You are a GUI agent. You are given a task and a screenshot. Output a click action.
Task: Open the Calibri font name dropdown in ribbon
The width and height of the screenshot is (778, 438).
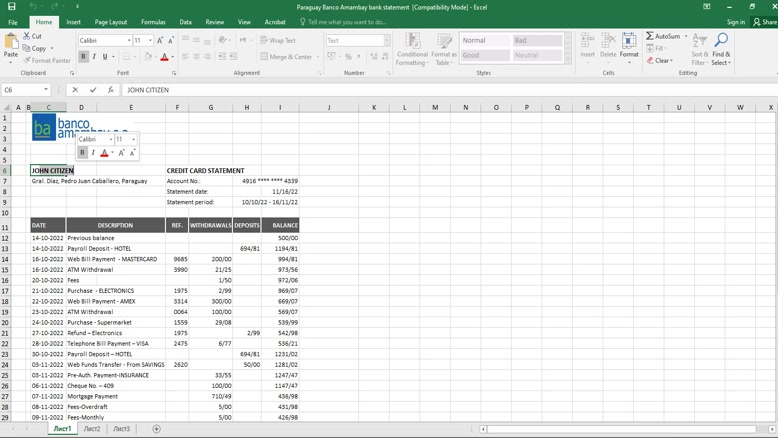click(x=129, y=41)
